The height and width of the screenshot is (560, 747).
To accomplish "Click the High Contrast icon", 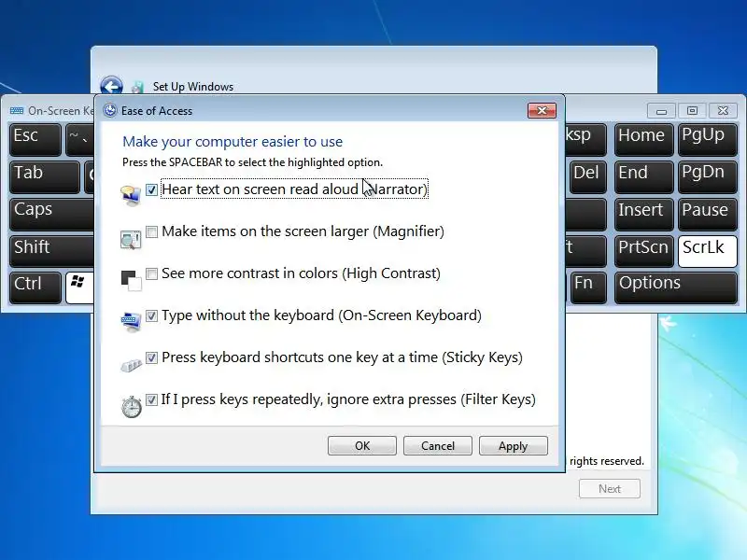I will pos(131,281).
